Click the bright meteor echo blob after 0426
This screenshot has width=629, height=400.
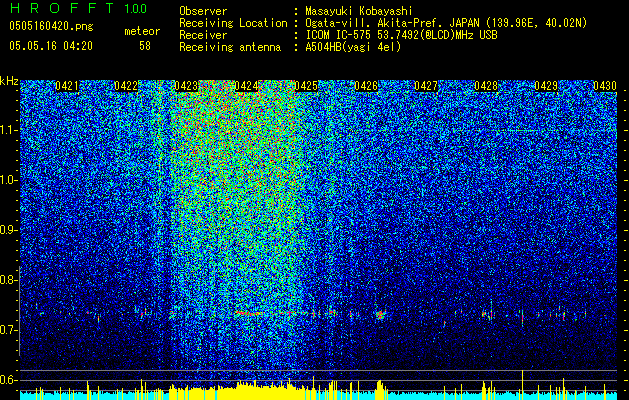(380, 315)
